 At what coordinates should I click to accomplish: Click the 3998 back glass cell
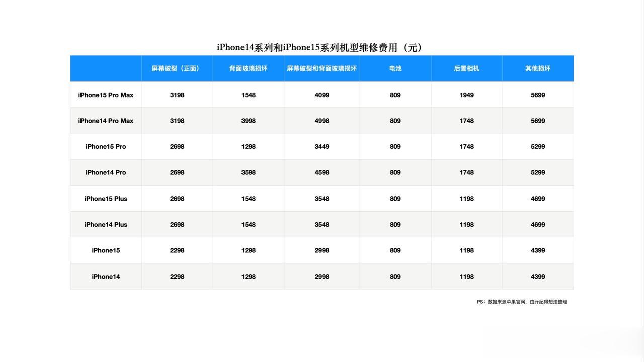[249, 121]
